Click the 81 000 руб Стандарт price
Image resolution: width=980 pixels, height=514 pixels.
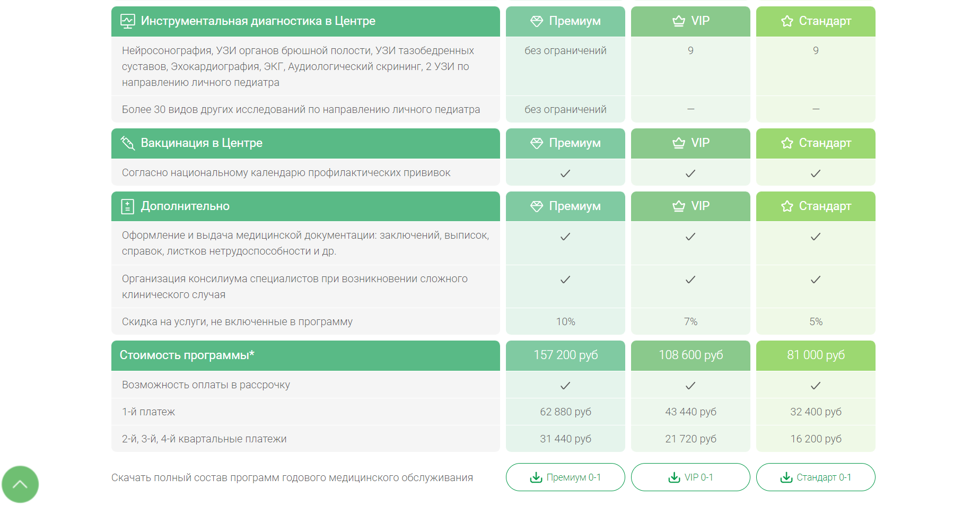tap(816, 355)
